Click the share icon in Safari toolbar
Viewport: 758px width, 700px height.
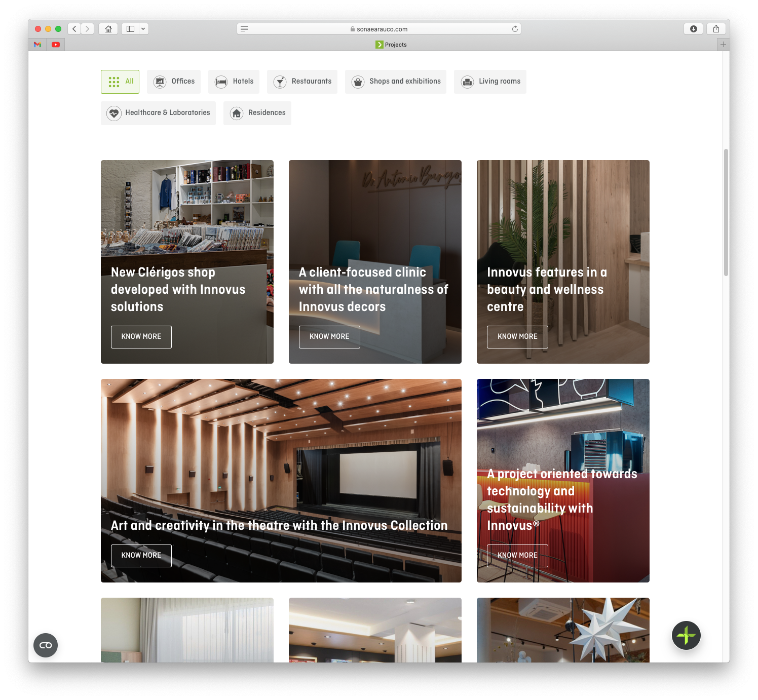coord(716,29)
